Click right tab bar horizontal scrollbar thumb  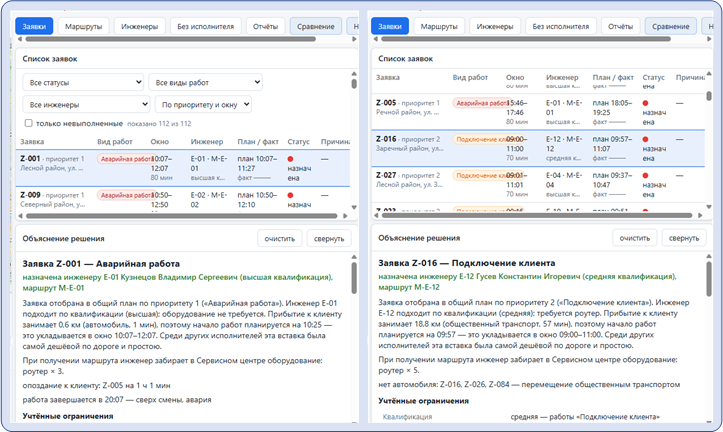[526, 39]
